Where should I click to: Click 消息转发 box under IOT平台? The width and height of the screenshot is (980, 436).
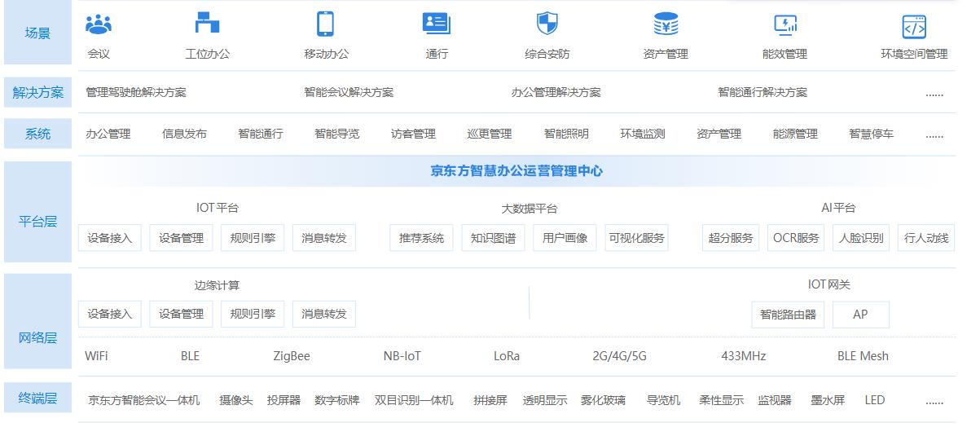point(324,238)
